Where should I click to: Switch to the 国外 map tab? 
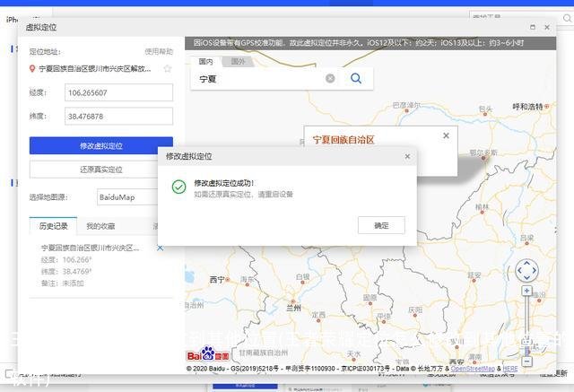[x=239, y=62]
